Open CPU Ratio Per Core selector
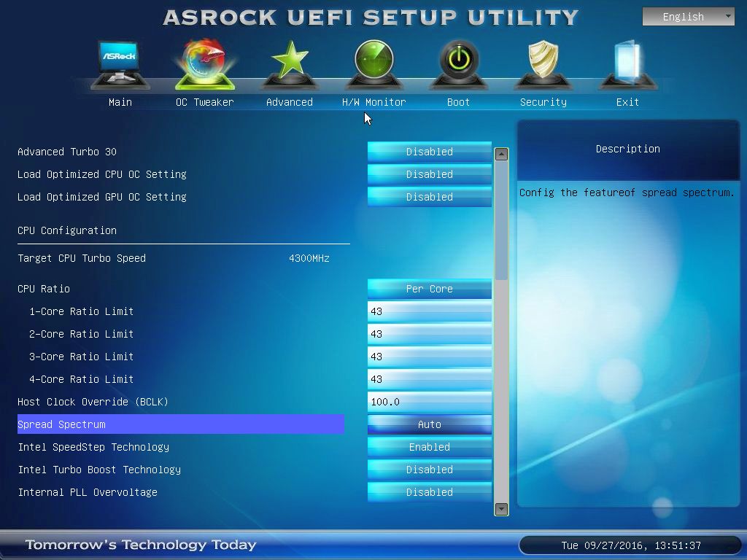 (429, 289)
